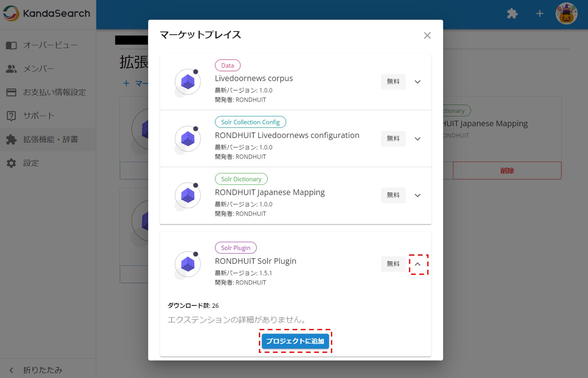Click the members people icon
Viewport: 588px width, 378px height.
[11, 69]
